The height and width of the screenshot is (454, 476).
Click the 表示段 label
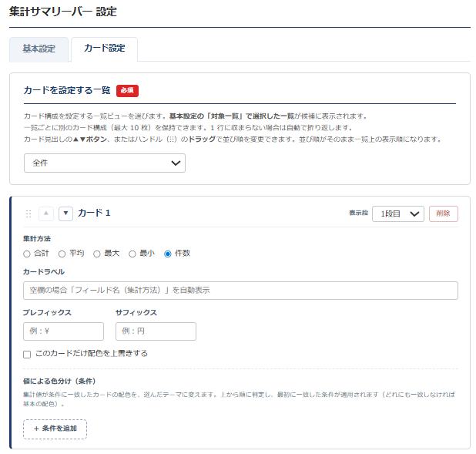coord(358,213)
